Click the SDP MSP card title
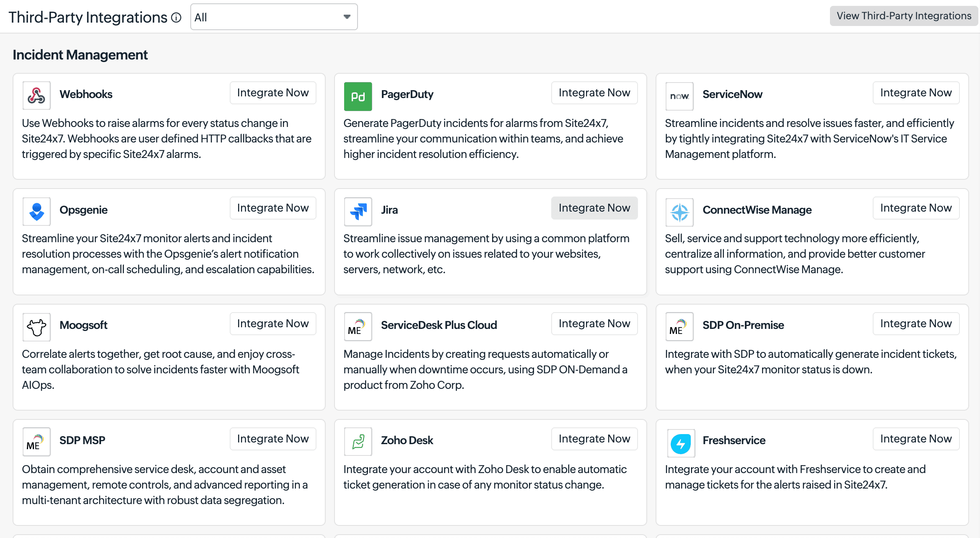 coord(82,440)
